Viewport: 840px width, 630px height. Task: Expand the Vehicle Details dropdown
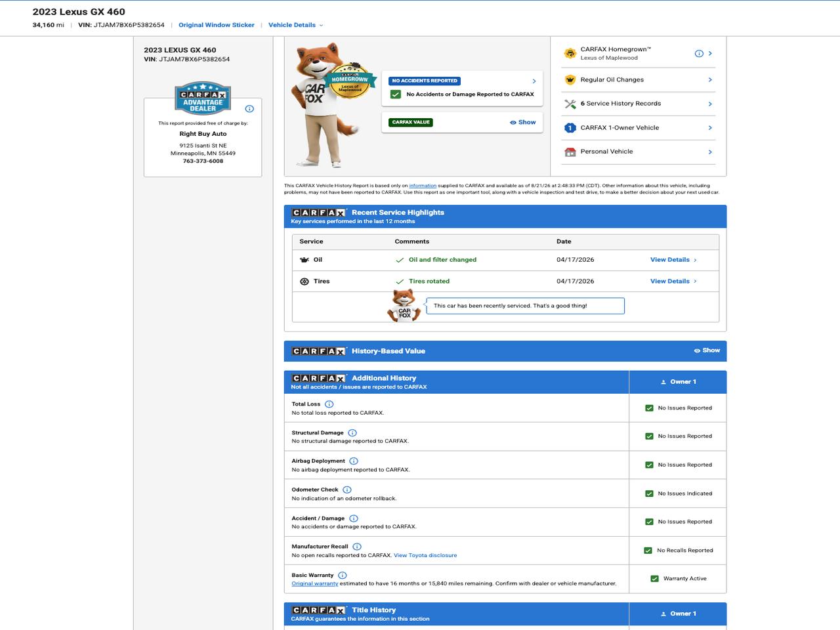pos(295,25)
